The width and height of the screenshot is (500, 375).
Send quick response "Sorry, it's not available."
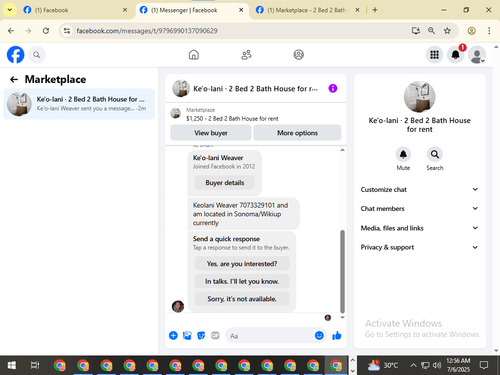(242, 299)
